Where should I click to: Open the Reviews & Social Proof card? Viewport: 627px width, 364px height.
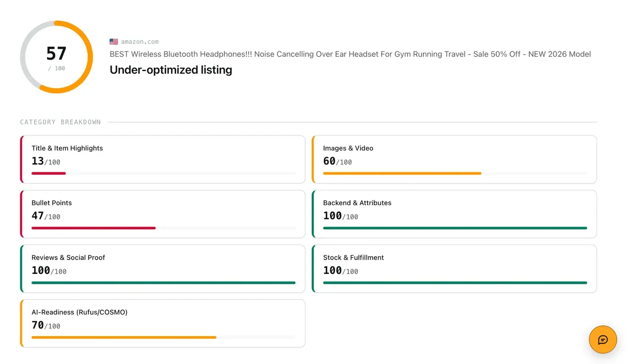[x=163, y=269]
